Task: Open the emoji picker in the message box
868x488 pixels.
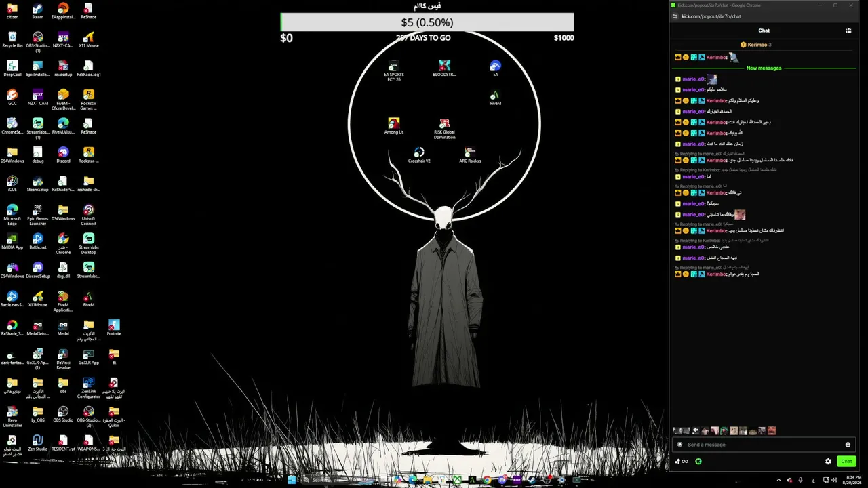Action: tap(848, 445)
